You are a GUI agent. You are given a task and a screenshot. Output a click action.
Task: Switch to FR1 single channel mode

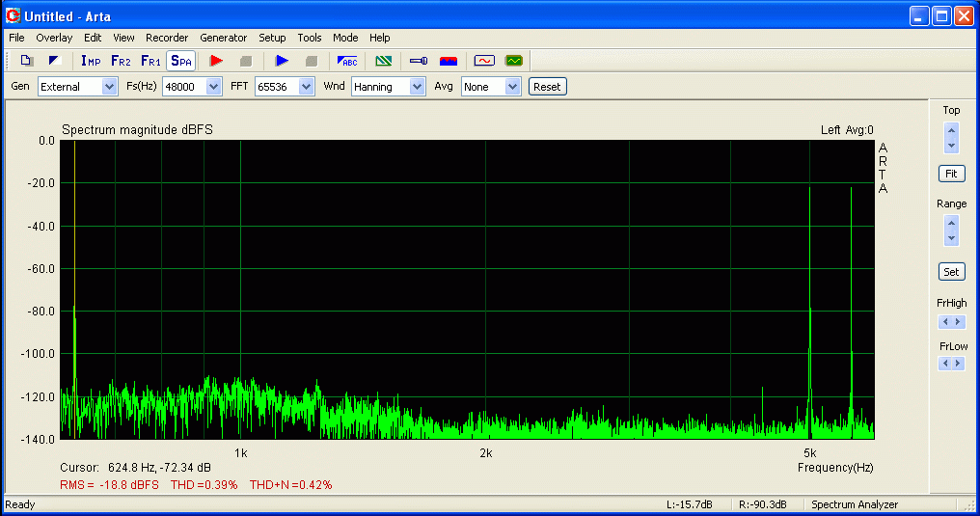pyautogui.click(x=150, y=61)
